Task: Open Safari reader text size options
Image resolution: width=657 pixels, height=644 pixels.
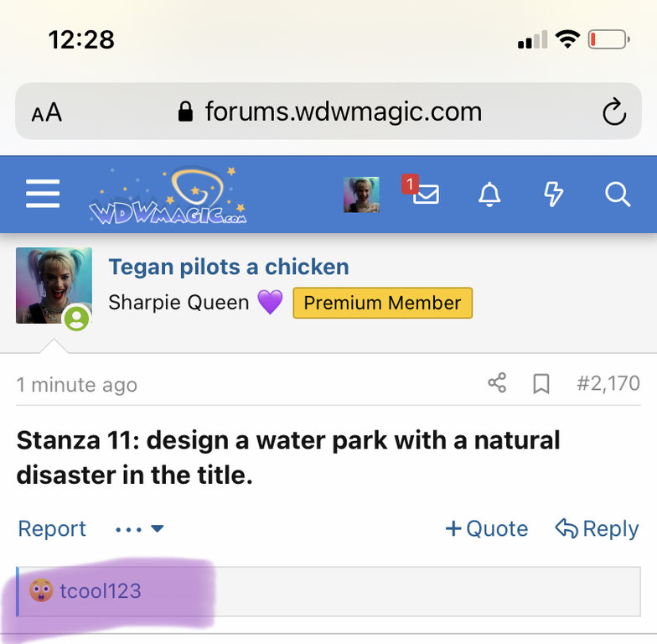Action: click(47, 112)
